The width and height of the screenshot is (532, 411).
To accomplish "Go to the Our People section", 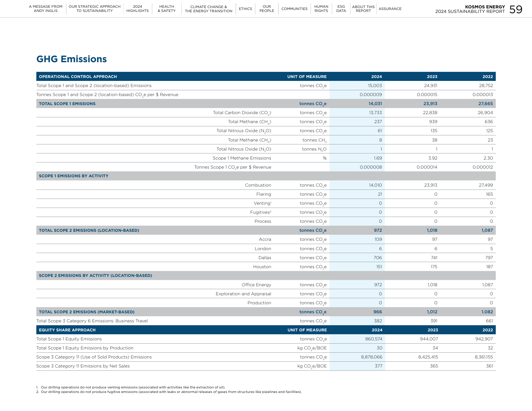I will pos(267,9).
